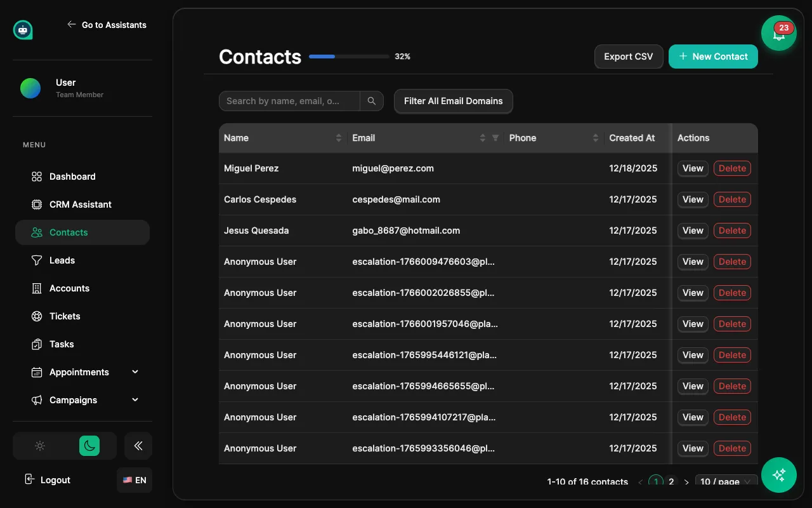Click the 1-10 of 16 contacts text
Screen dimensions: 812x508
587,482
